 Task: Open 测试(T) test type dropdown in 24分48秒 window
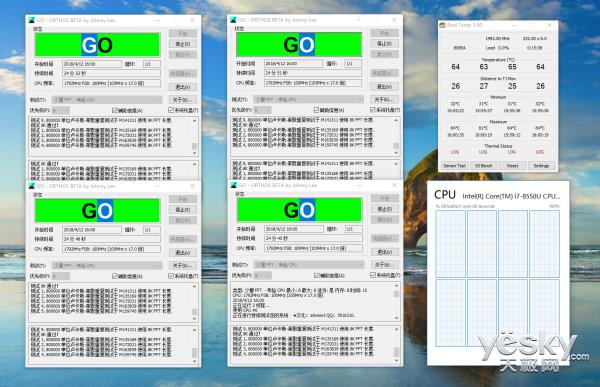pyautogui.click(x=107, y=266)
